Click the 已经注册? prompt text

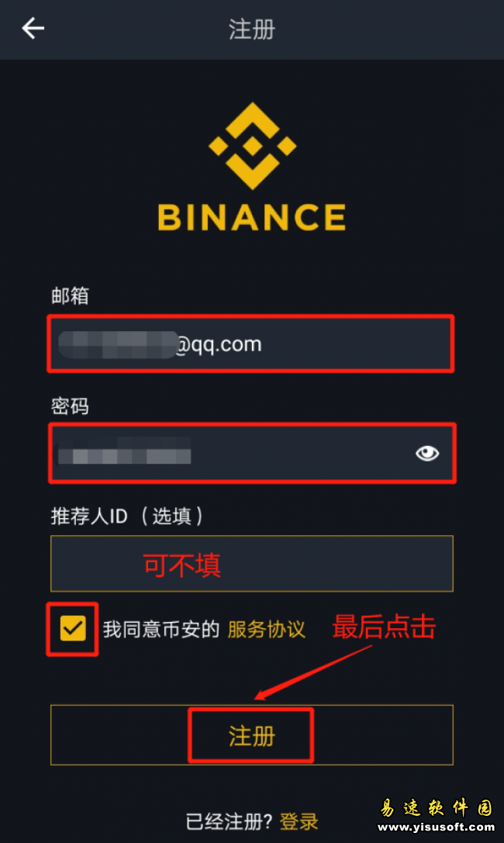tap(230, 821)
